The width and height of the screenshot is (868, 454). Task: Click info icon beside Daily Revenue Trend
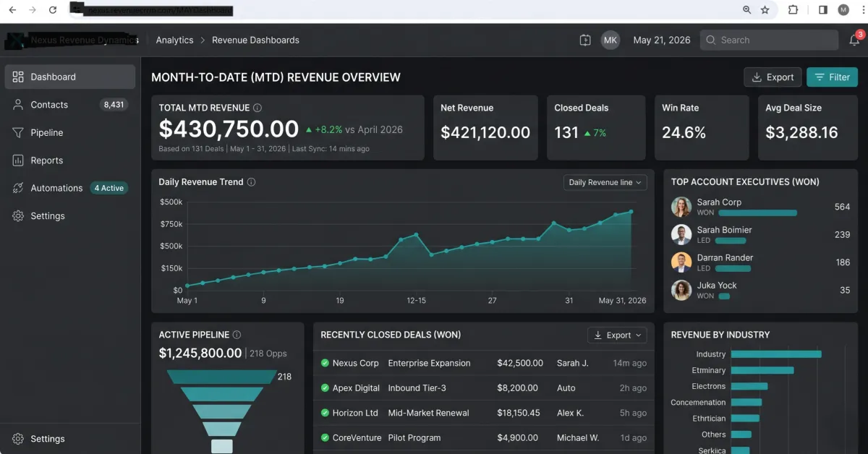tap(252, 182)
